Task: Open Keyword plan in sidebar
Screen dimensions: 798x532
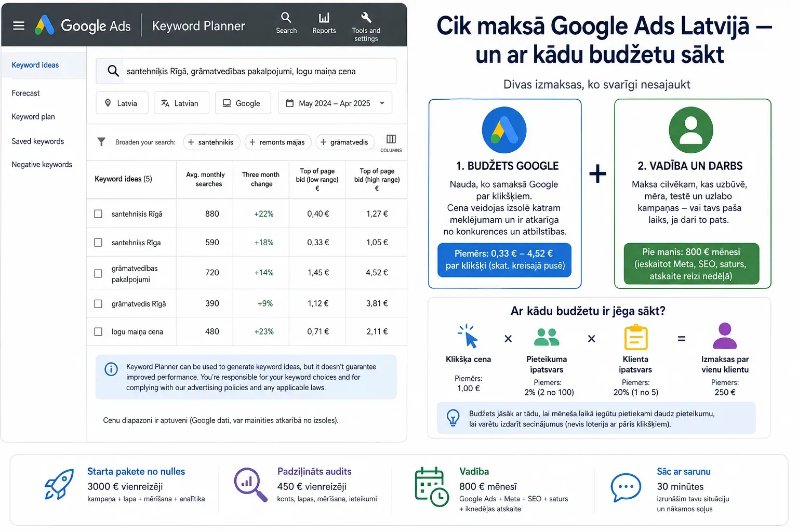Action: pyautogui.click(x=33, y=116)
